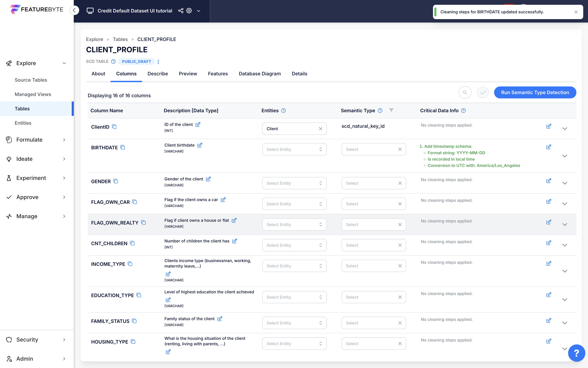Open catalog settings gear icon
The image size is (588, 368).
click(x=189, y=11)
